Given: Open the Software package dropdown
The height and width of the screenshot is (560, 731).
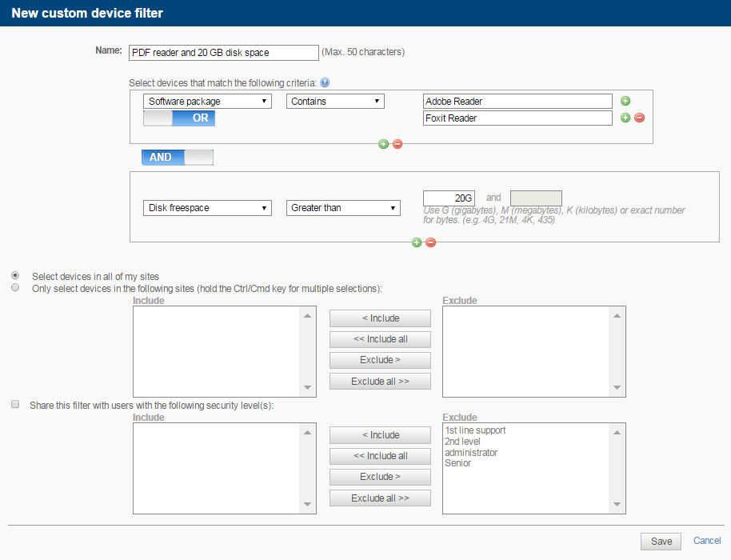Looking at the screenshot, I should click(x=207, y=101).
